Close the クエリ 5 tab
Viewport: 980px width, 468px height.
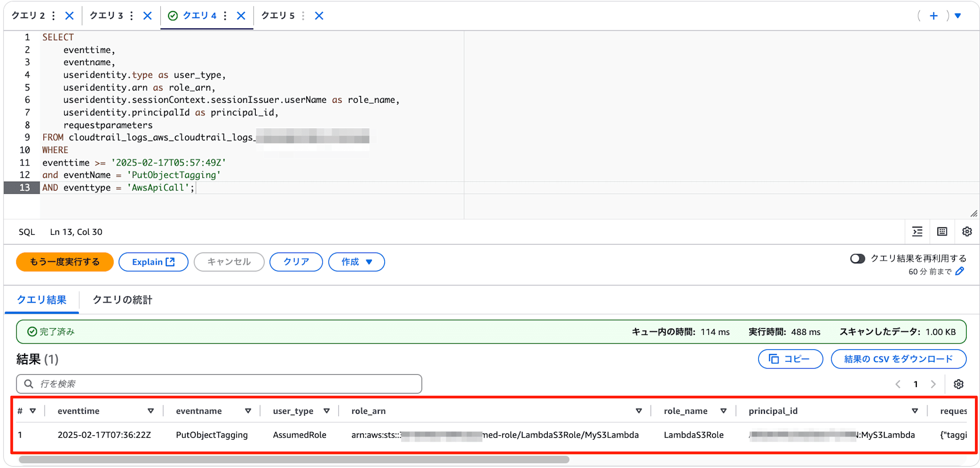click(x=319, y=16)
